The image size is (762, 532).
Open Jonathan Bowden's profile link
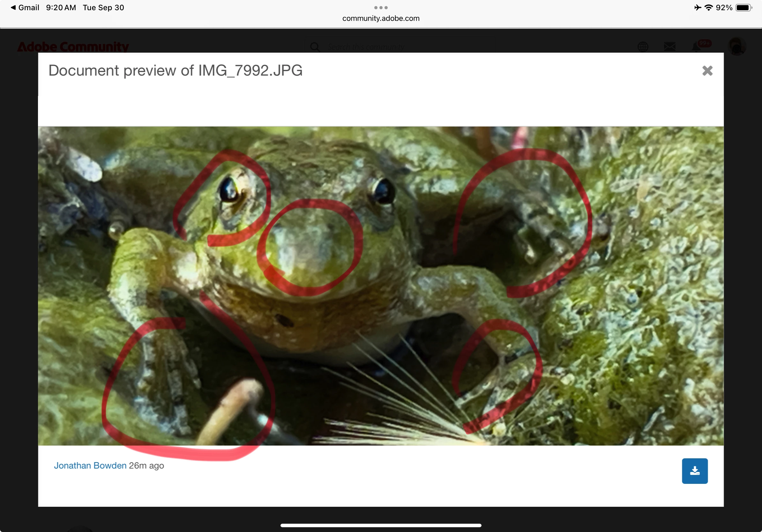(90, 465)
